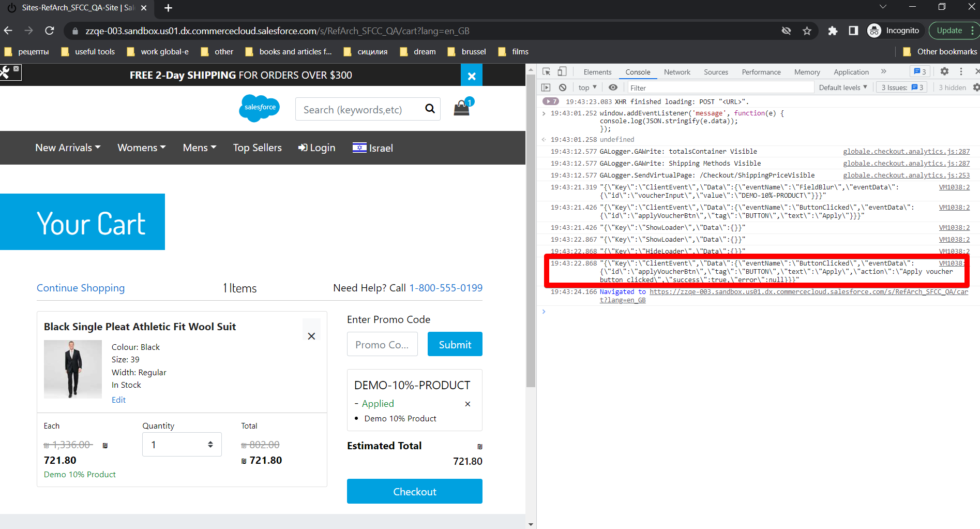Image resolution: width=980 pixels, height=529 pixels.
Task: Open a new browser tab
Action: tap(168, 8)
